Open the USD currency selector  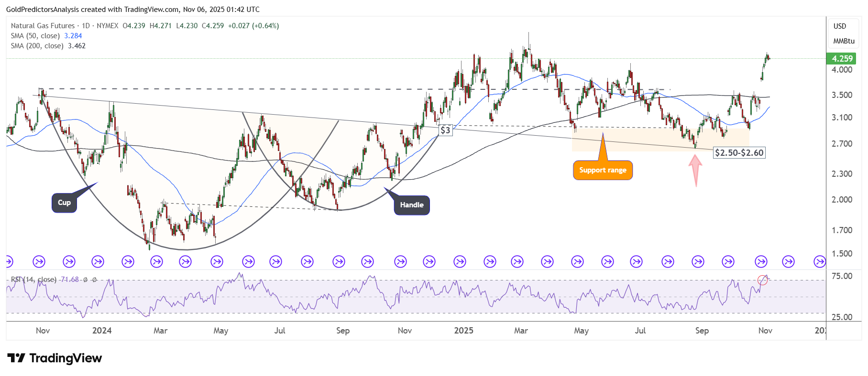coord(840,26)
